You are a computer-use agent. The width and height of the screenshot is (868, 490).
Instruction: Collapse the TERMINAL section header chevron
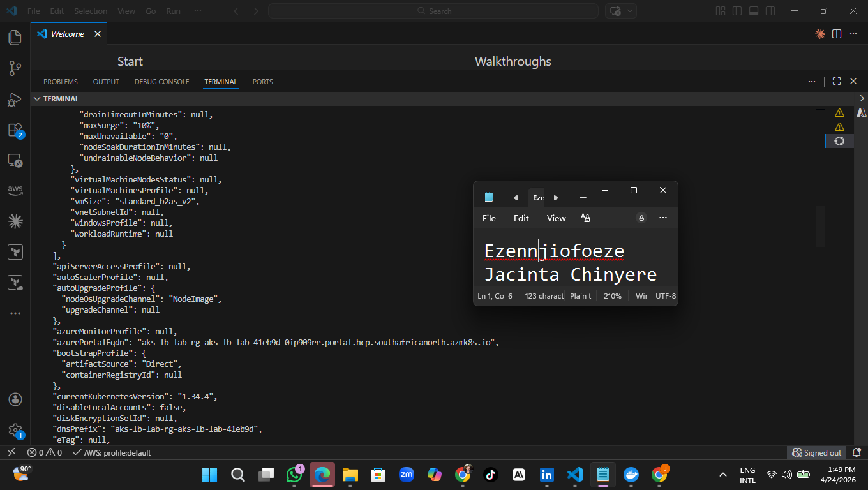tap(37, 99)
